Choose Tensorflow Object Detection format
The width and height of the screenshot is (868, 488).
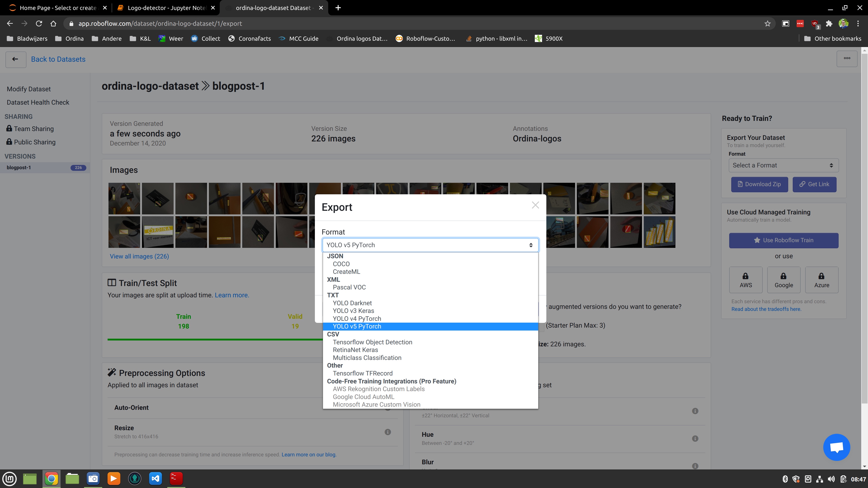(x=430, y=342)
